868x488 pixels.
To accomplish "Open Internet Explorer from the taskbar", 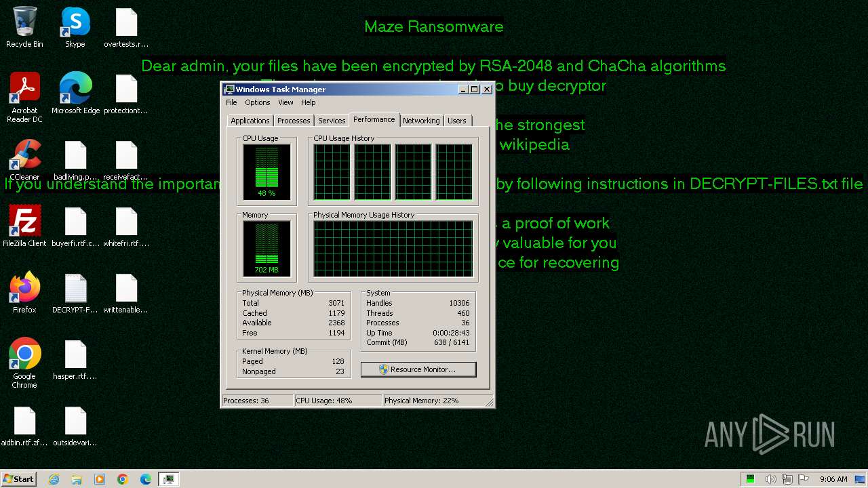I will pos(54,479).
